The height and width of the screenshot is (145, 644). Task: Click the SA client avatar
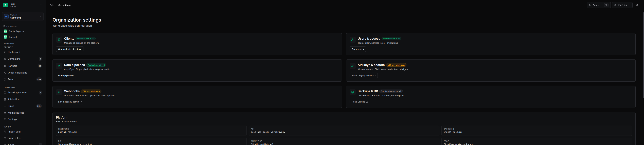(6, 17)
